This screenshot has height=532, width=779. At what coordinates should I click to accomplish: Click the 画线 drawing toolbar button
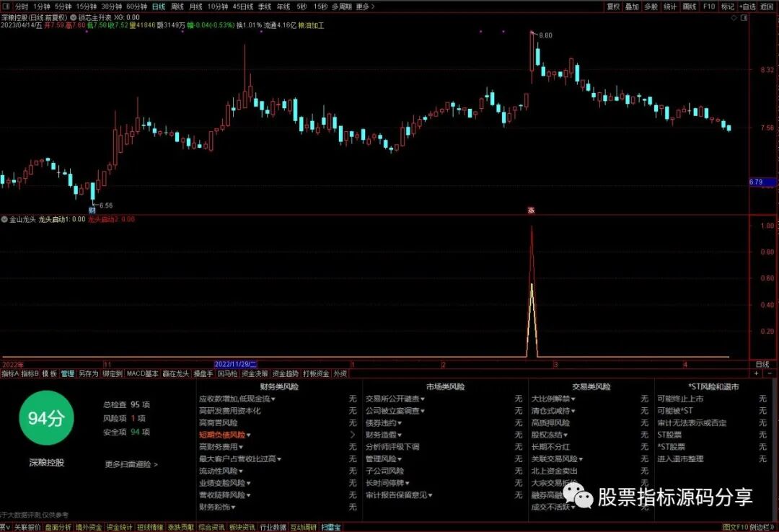(x=689, y=6)
